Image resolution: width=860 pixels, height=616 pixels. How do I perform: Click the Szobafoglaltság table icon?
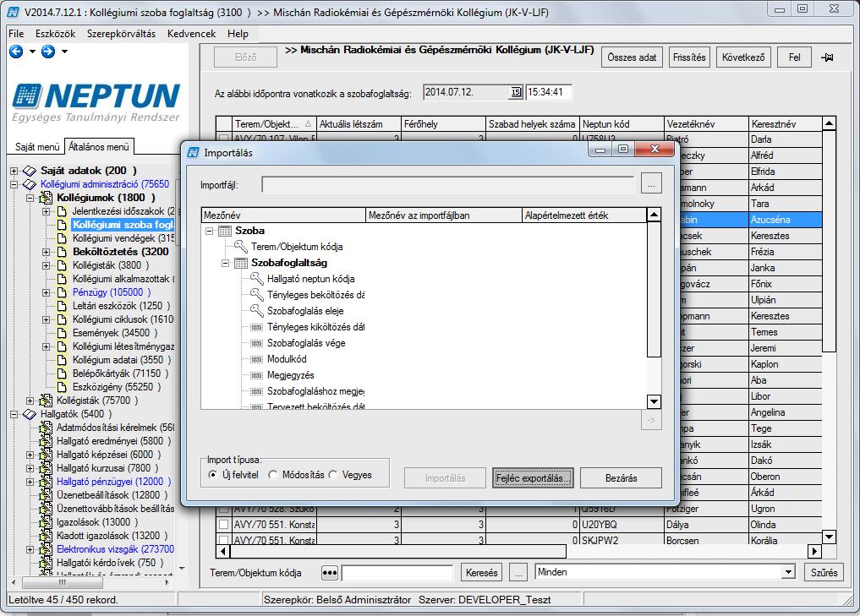241,263
